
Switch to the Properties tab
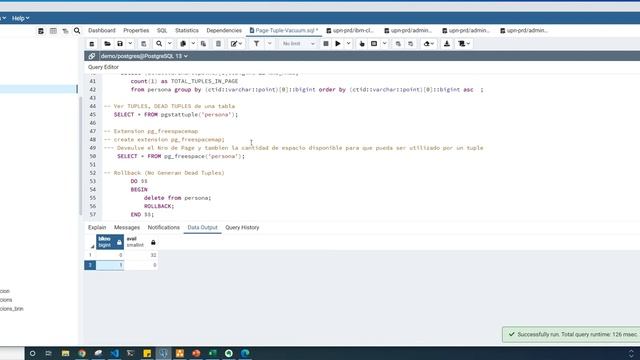(136, 31)
